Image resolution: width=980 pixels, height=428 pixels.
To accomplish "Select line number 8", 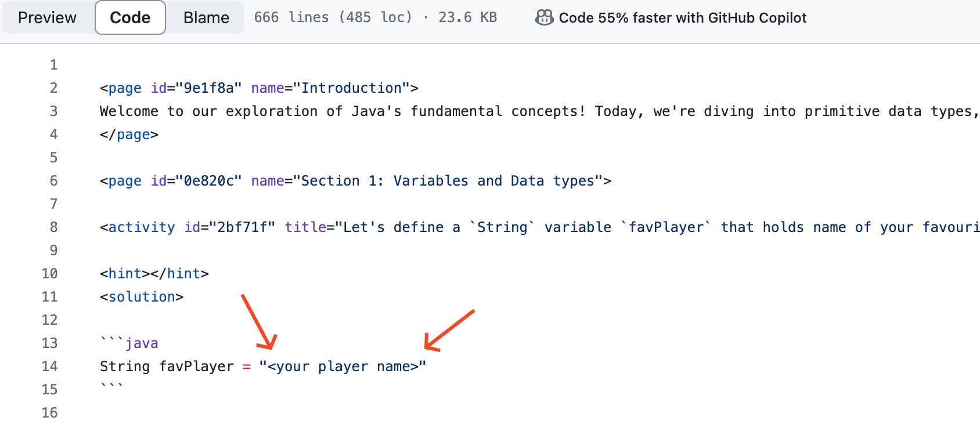I will pyautogui.click(x=53, y=227).
